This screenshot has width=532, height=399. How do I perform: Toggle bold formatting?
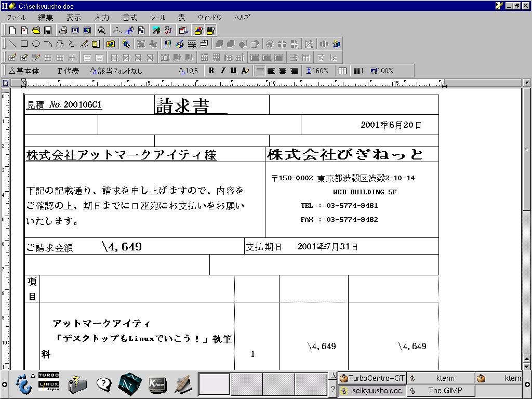211,71
